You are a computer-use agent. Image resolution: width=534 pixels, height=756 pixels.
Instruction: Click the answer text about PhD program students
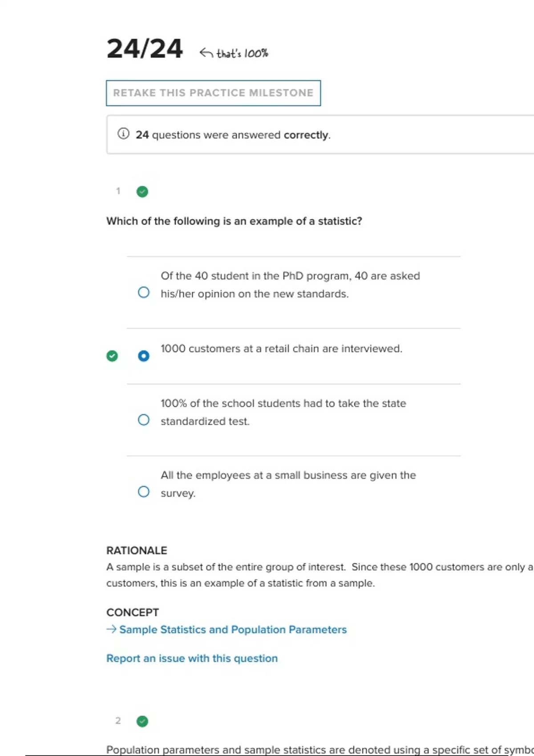[x=290, y=285]
